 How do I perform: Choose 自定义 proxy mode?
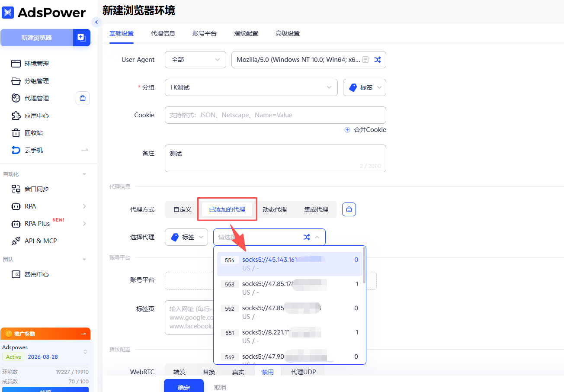point(183,209)
